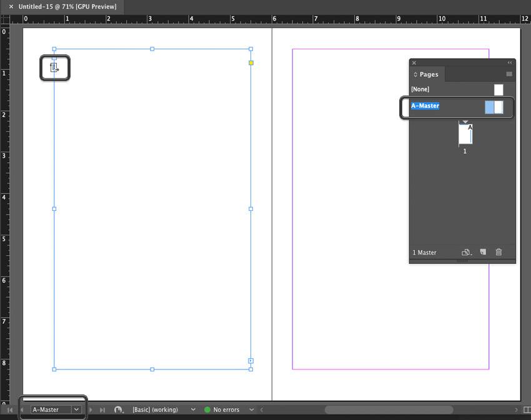Click the Delete Page trash icon
Image resolution: width=531 pixels, height=420 pixels.
tap(498, 252)
